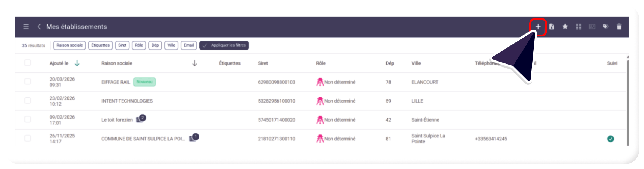Screen dimensions: 644x169
Task: Open the Étiquettes filter chip
Action: pyautogui.click(x=100, y=45)
